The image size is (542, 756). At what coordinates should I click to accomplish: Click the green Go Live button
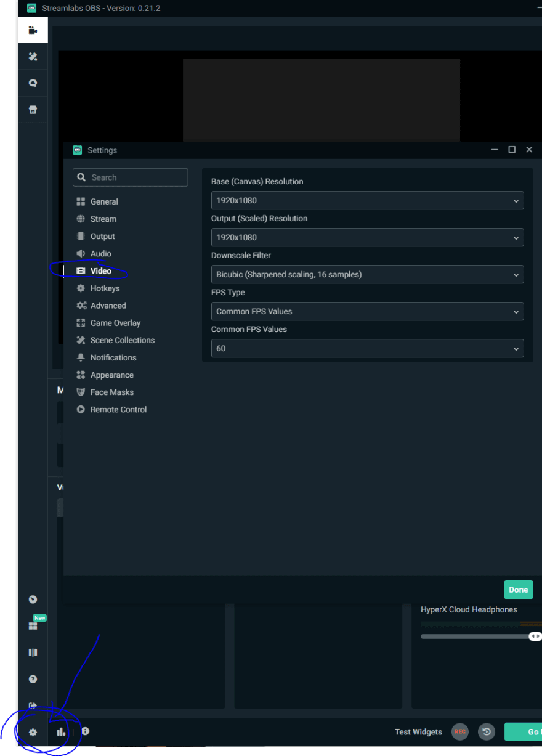524,732
